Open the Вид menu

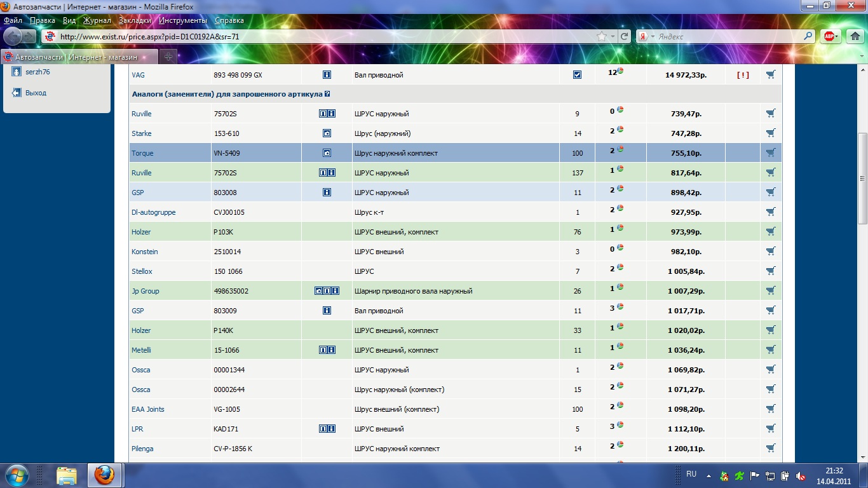pos(69,20)
